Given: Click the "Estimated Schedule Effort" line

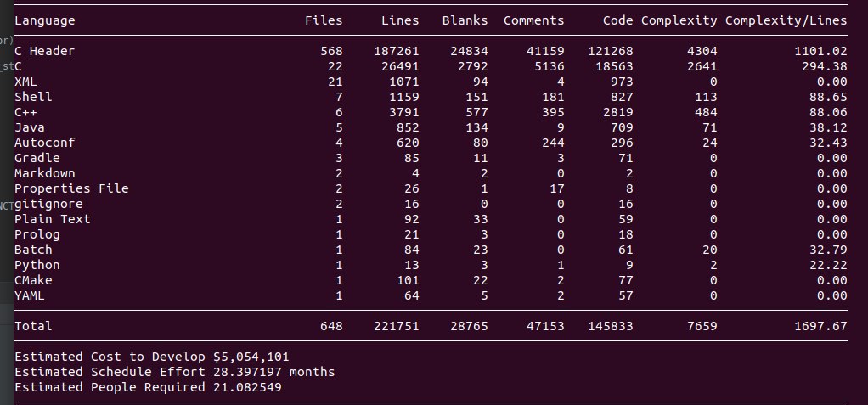Looking at the screenshot, I should tap(174, 372).
